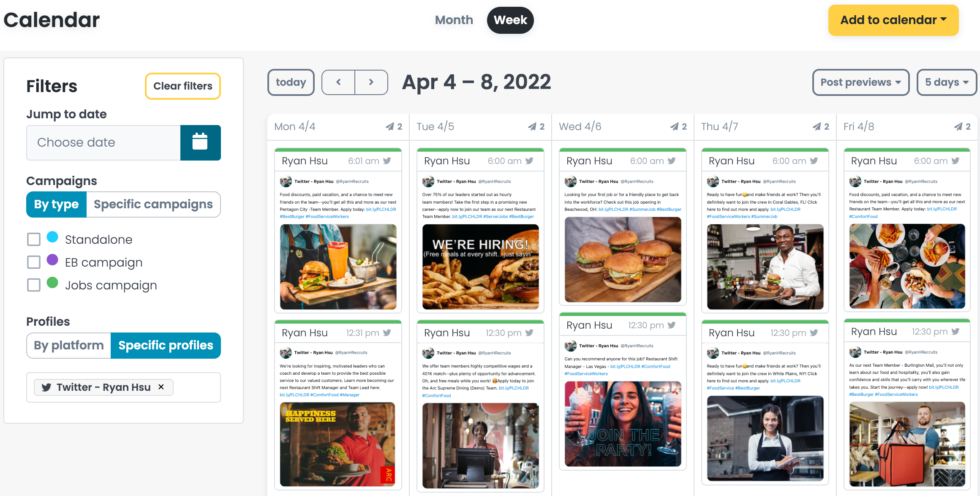Switch to Month view
This screenshot has width=980, height=496.
[454, 20]
